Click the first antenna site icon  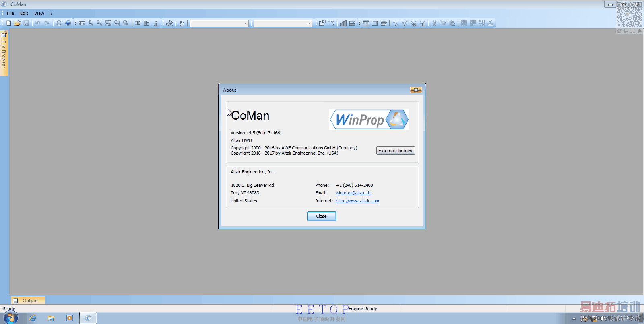(x=396, y=23)
